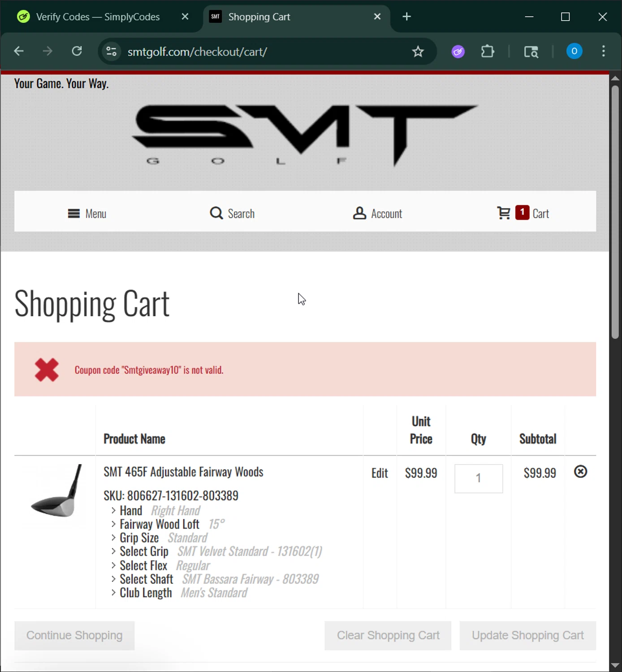Click the tab search toolbar icon

point(531,52)
